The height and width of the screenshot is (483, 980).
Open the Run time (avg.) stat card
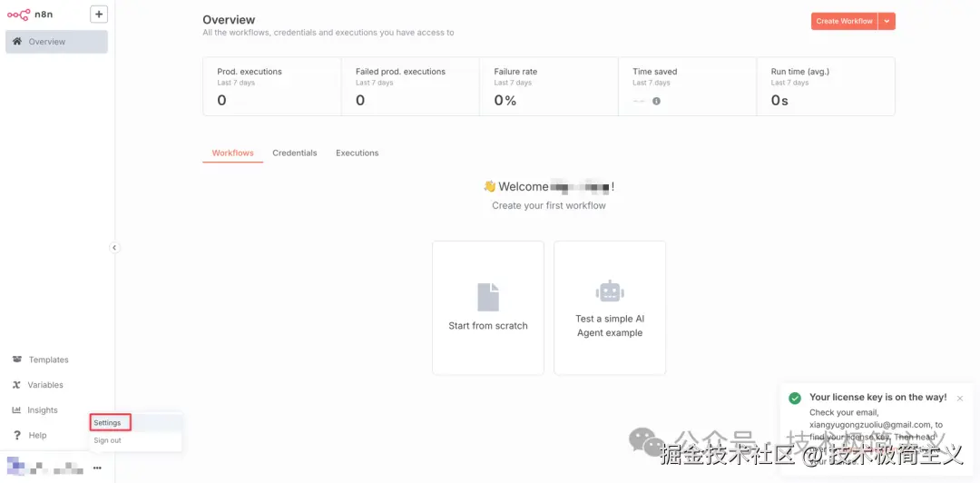click(826, 86)
